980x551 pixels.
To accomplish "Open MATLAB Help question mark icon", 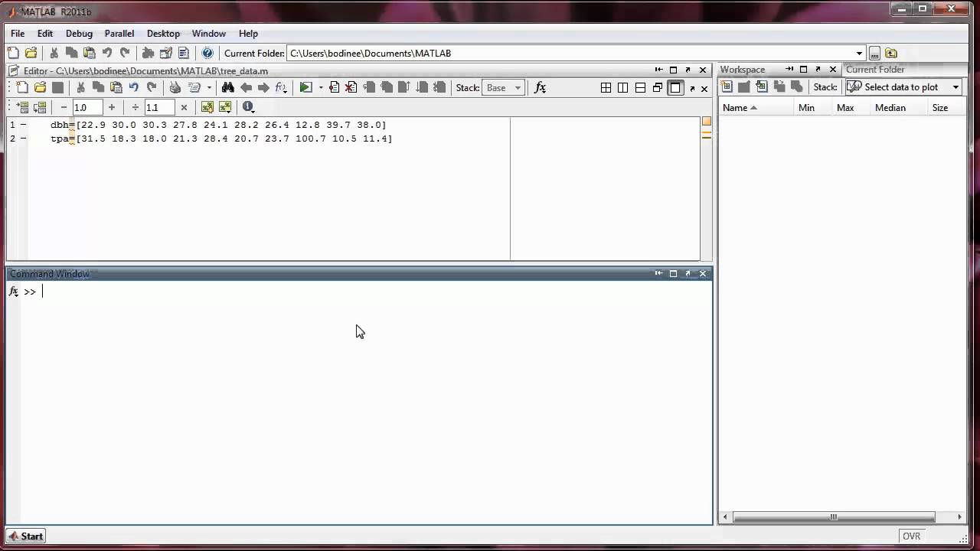I will click(x=207, y=53).
